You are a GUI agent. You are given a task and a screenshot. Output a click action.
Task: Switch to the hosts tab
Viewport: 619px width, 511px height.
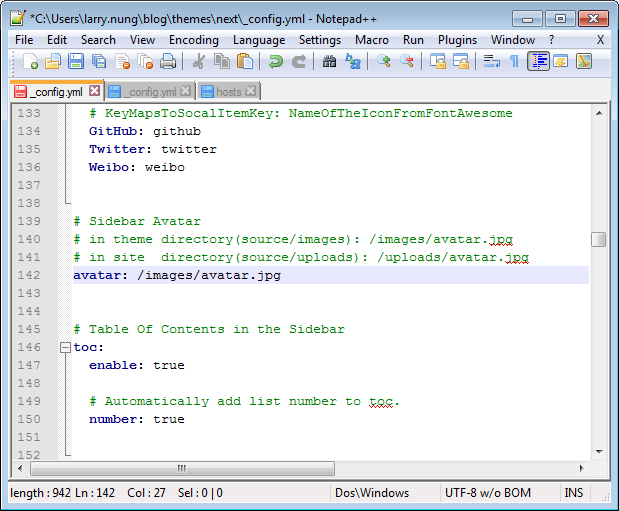[x=229, y=92]
